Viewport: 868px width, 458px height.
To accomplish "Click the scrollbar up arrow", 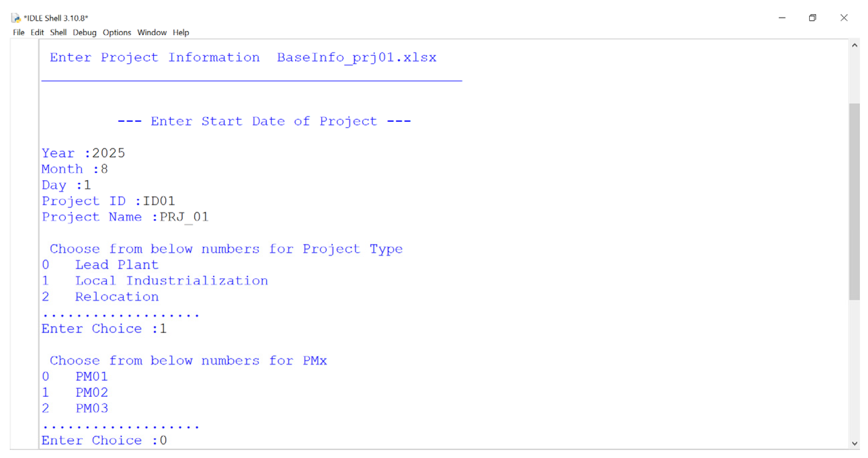I will coord(854,45).
